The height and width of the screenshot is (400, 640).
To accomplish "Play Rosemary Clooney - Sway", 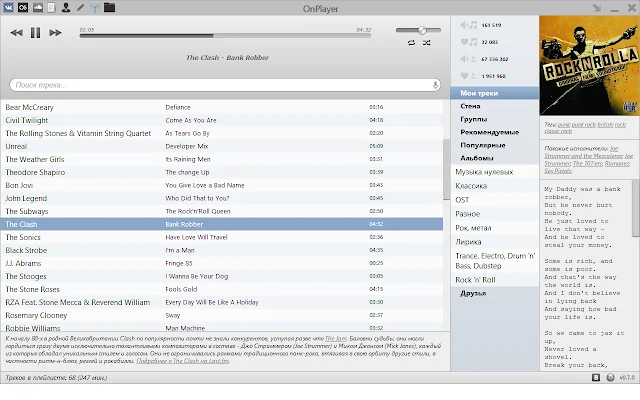I will click(x=222, y=315).
